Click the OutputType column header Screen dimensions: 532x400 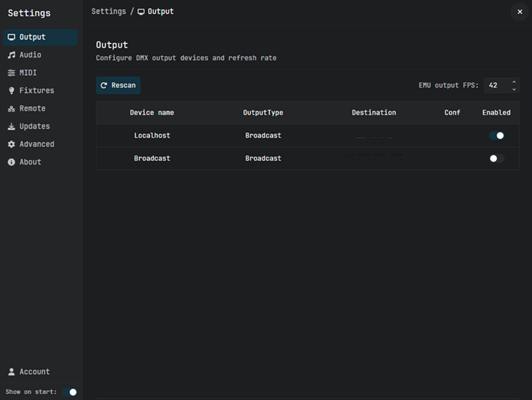(263, 113)
